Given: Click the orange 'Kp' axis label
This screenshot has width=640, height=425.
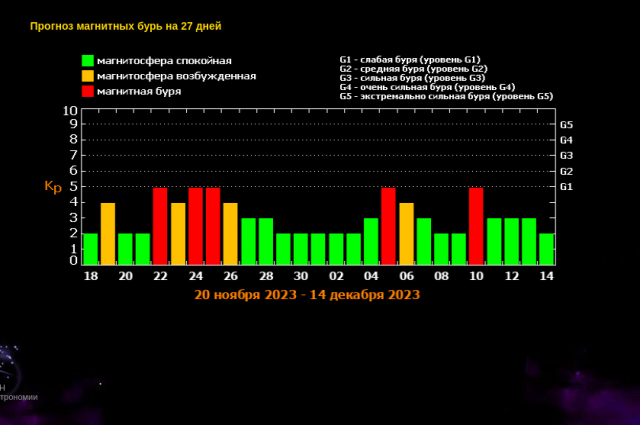Looking at the screenshot, I should 53,187.
